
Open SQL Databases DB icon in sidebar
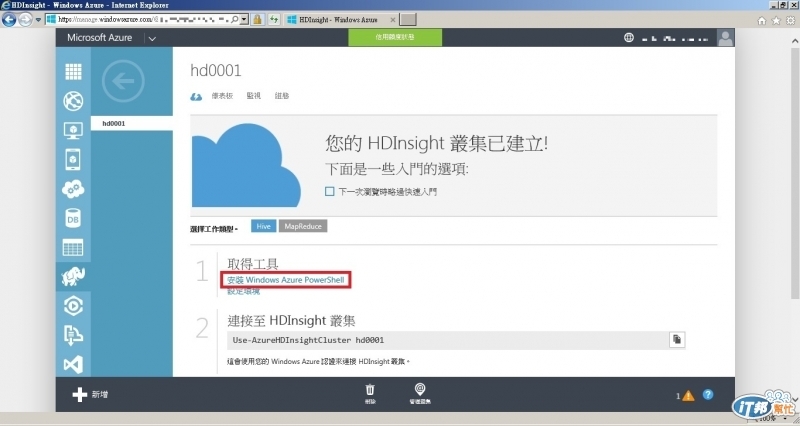coord(73,218)
